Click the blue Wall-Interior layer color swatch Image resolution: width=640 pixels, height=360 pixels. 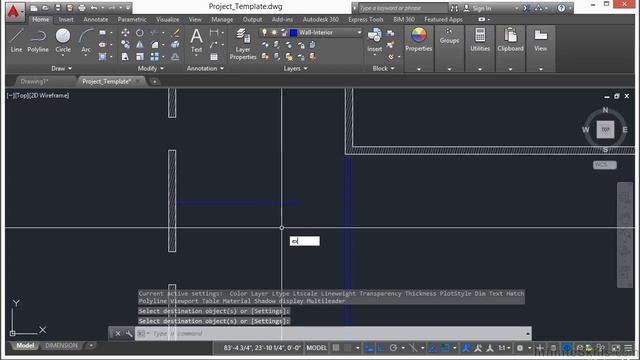coord(293,33)
